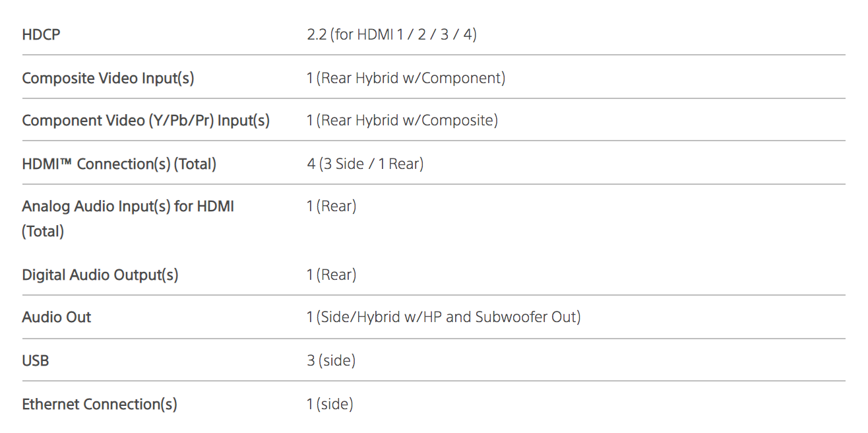This screenshot has width=868, height=433.
Task: Click the '(3 Side / 1 Rear)' text
Action: (371, 164)
